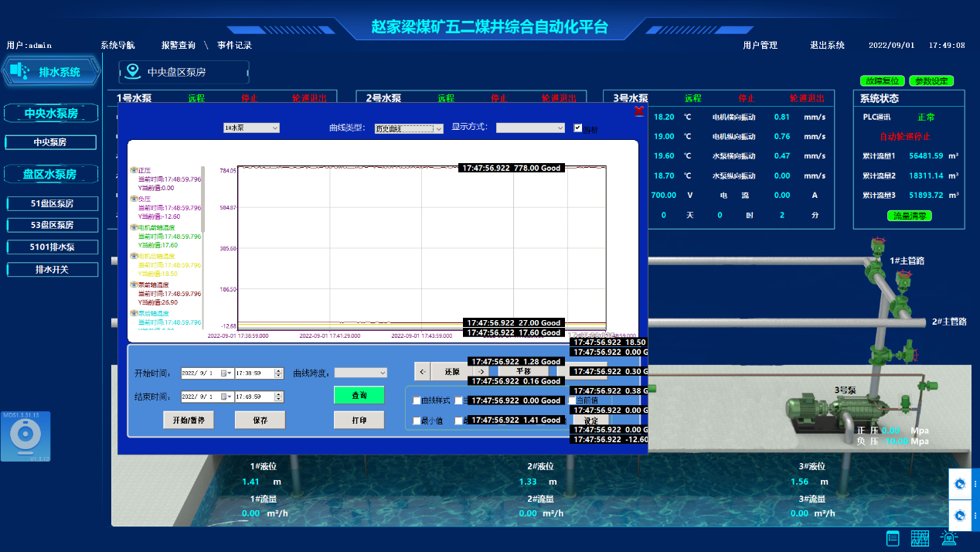980x552 pixels.
Task: Check the 最小值 checkbox
Action: pos(417,421)
